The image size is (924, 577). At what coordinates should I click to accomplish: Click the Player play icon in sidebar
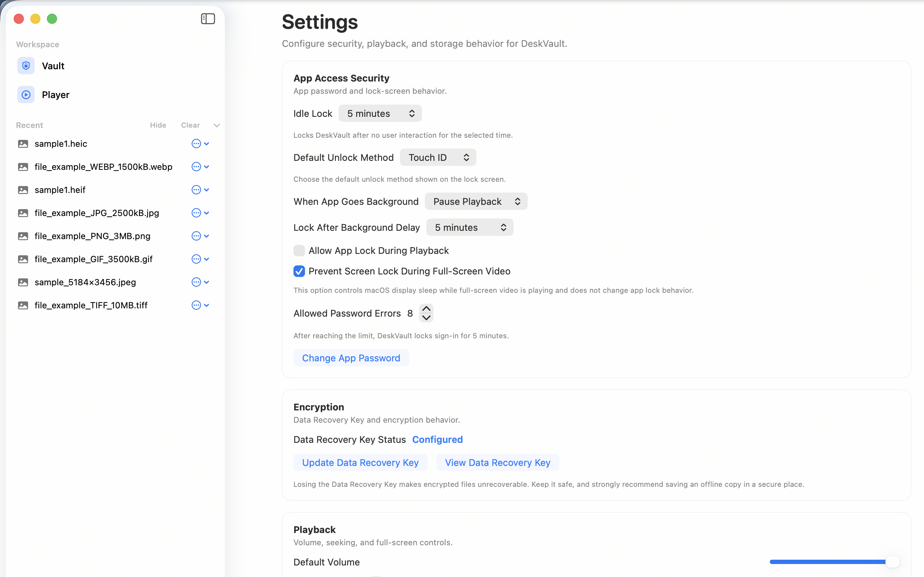26,94
